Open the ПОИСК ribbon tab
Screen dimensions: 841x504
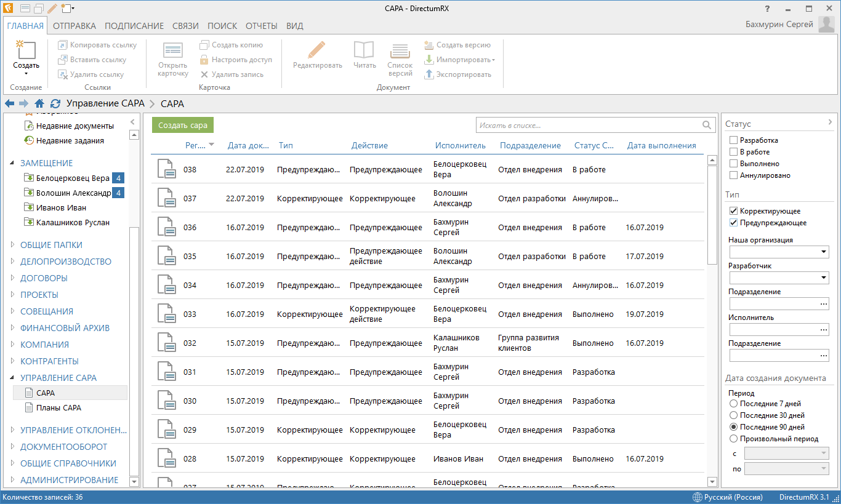tap(222, 26)
